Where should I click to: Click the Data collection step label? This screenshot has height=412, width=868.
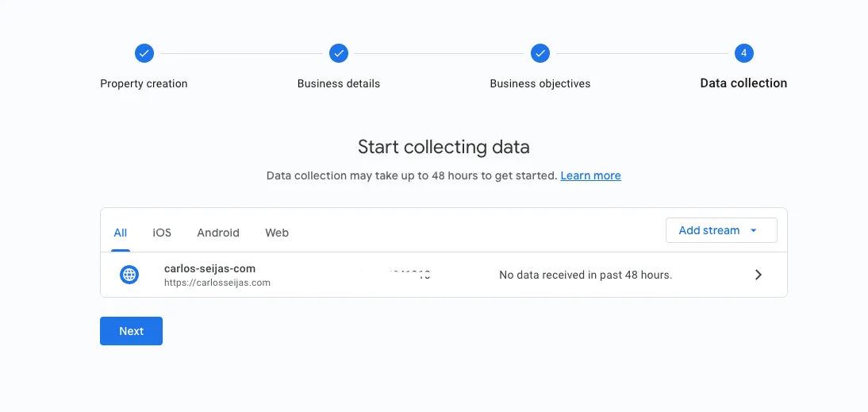(x=743, y=83)
